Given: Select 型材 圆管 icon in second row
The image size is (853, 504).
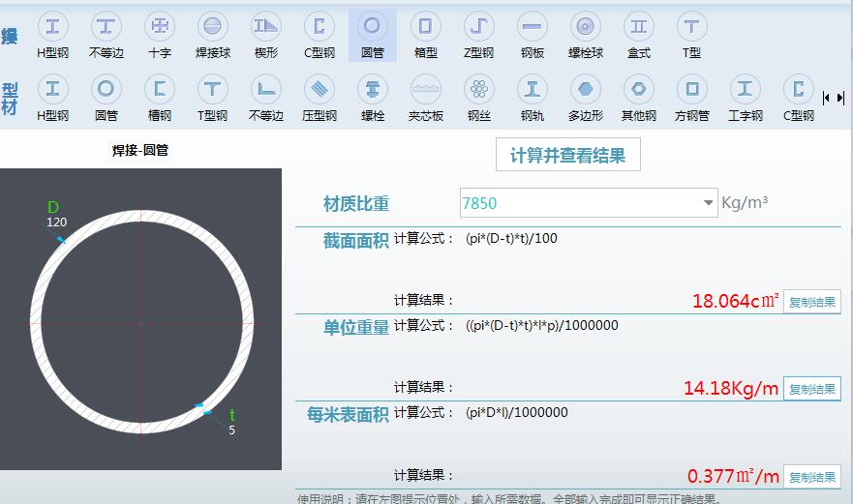Looking at the screenshot, I should coord(107,89).
